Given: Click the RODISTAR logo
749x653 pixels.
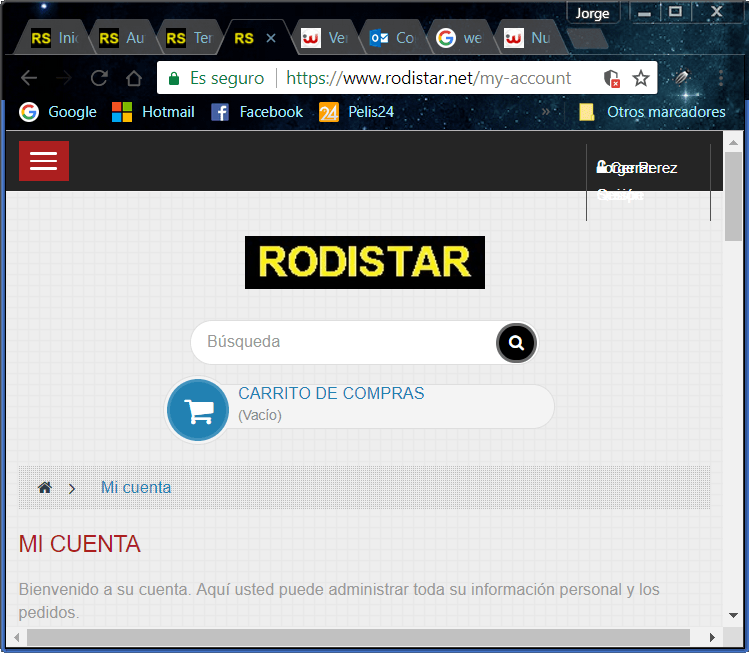Looking at the screenshot, I should click(x=365, y=262).
